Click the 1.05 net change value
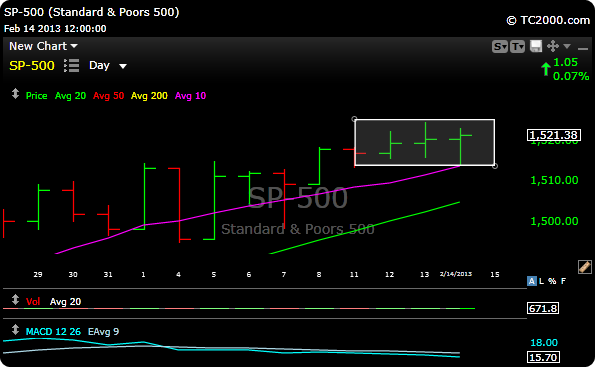This screenshot has width=595, height=367. click(565, 62)
